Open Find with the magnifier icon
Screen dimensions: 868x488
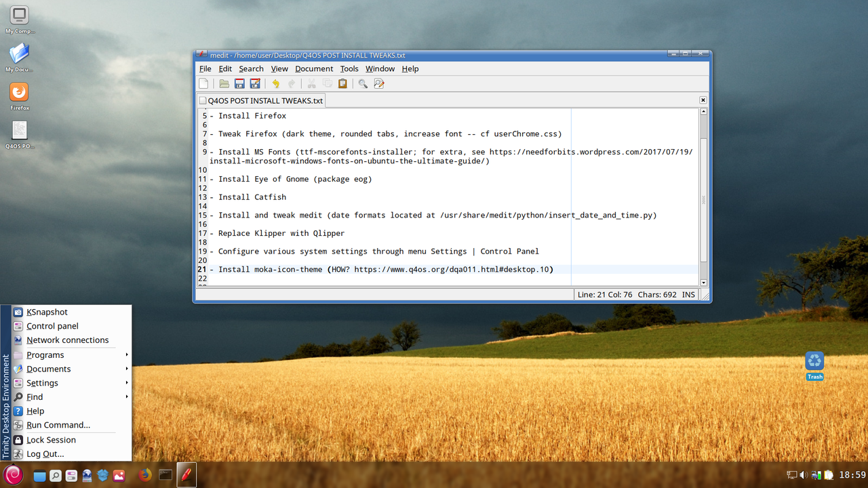click(363, 83)
